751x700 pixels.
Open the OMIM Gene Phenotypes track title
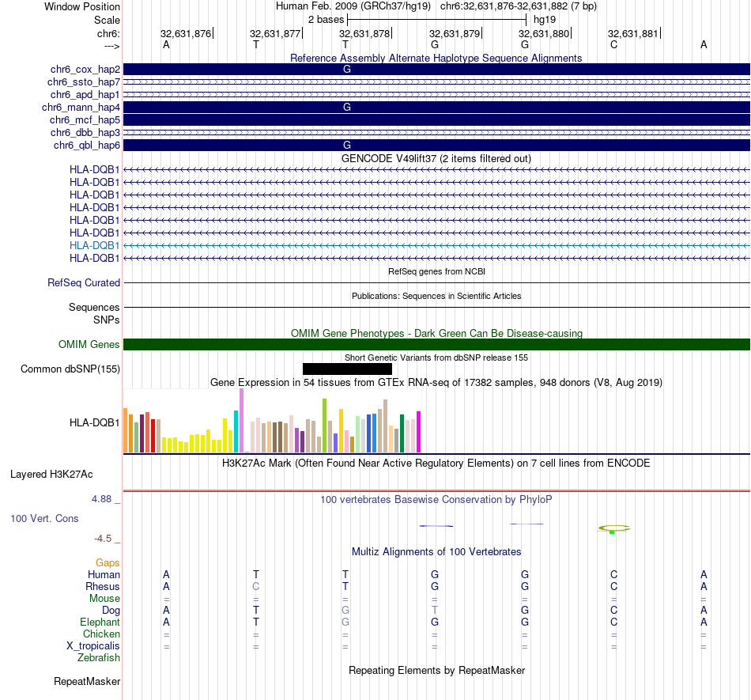tap(436, 333)
